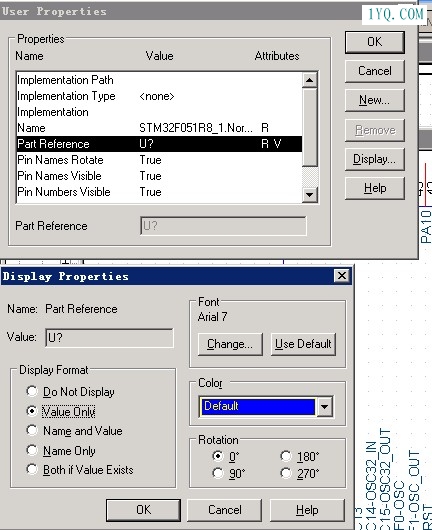Set rotation to 270 degrees
432x530 pixels.
coord(286,473)
